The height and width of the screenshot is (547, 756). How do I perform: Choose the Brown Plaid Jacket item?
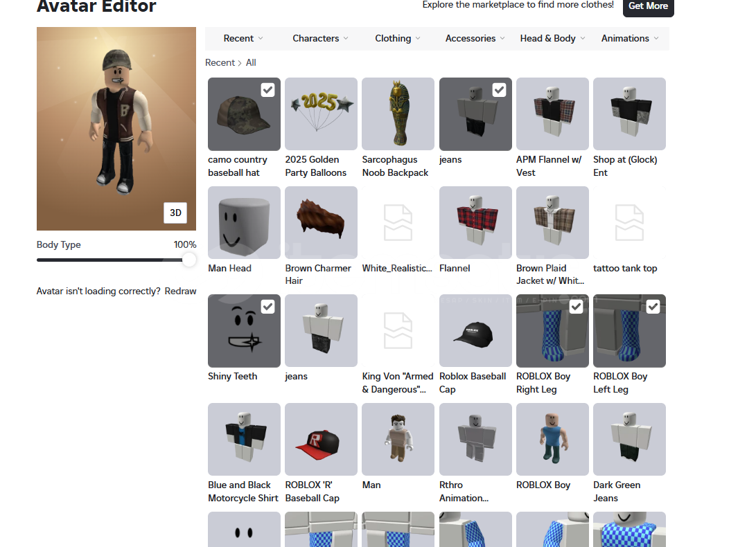click(552, 223)
